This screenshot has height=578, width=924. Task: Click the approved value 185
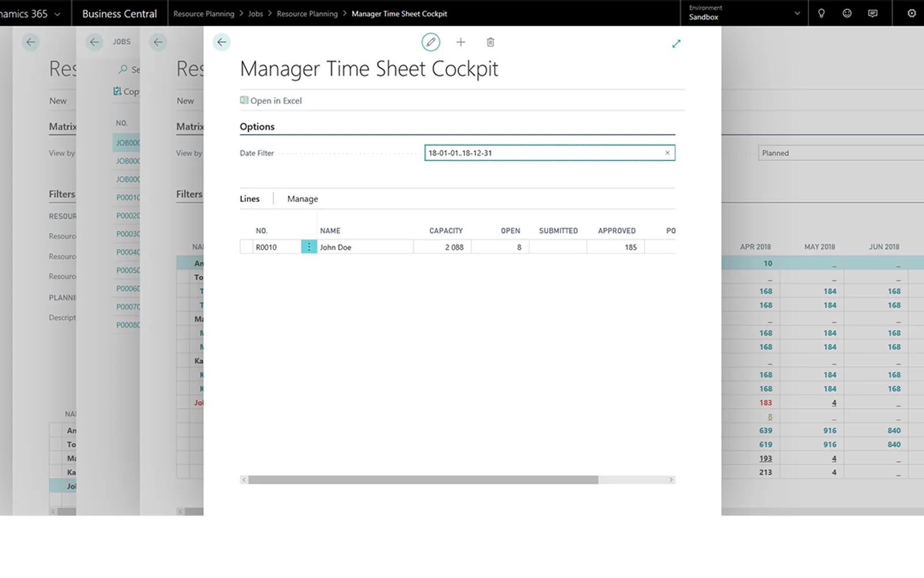click(x=631, y=247)
